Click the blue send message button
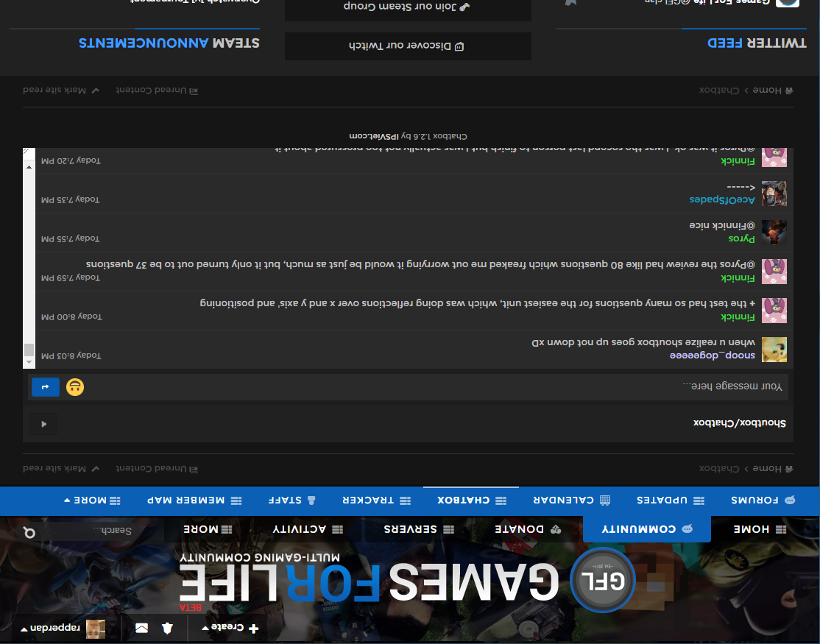Viewport: 820px width, 644px height. click(x=46, y=387)
